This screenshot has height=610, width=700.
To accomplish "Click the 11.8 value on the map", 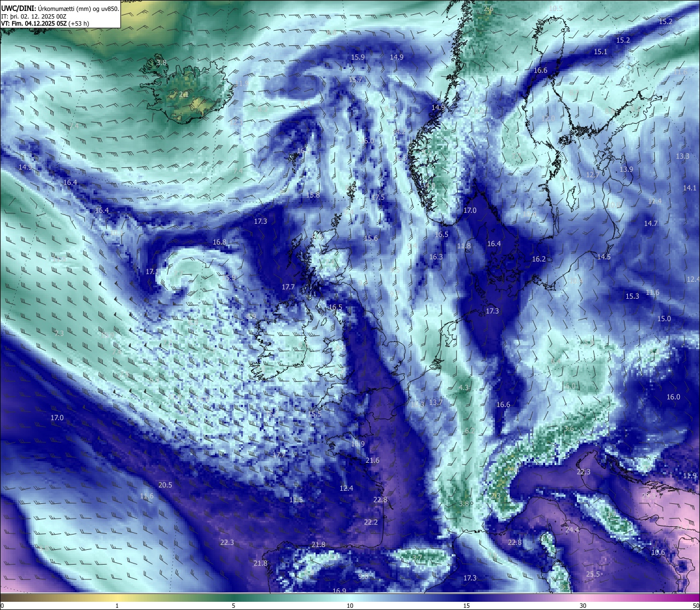I will tap(464, 246).
